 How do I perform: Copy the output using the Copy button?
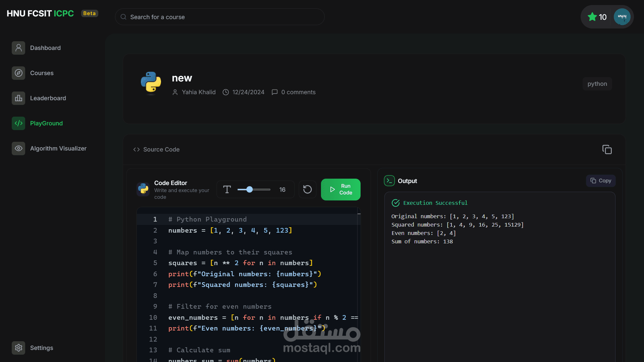pyautogui.click(x=601, y=181)
